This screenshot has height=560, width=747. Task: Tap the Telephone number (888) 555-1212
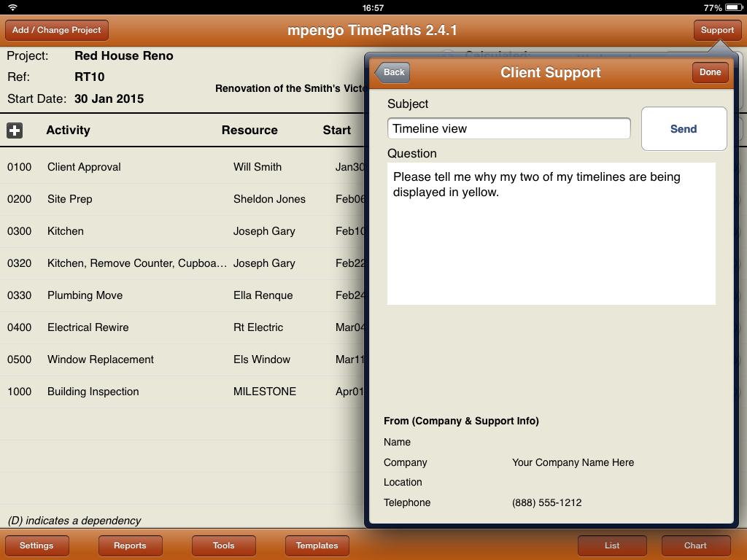click(x=546, y=502)
